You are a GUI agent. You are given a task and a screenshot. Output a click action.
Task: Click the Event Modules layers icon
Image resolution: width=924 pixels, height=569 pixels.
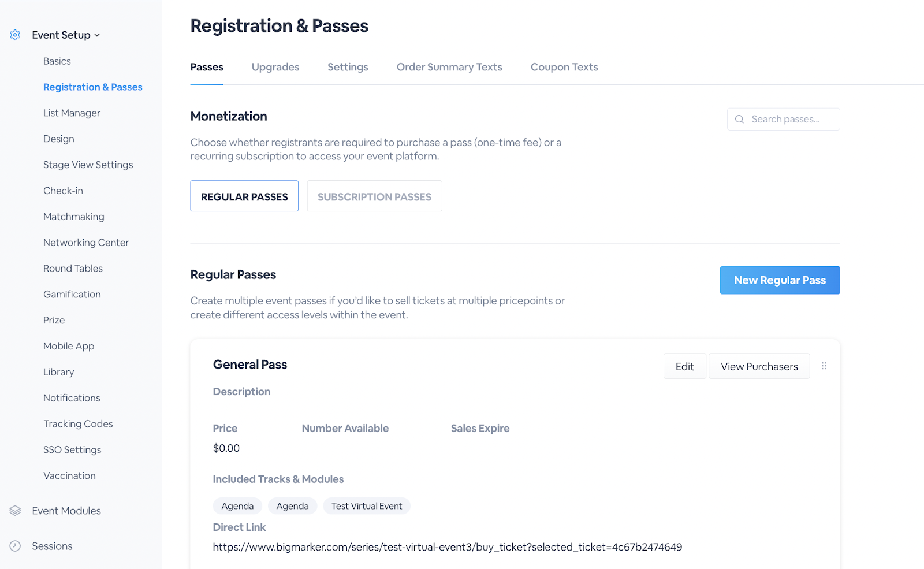coord(16,511)
